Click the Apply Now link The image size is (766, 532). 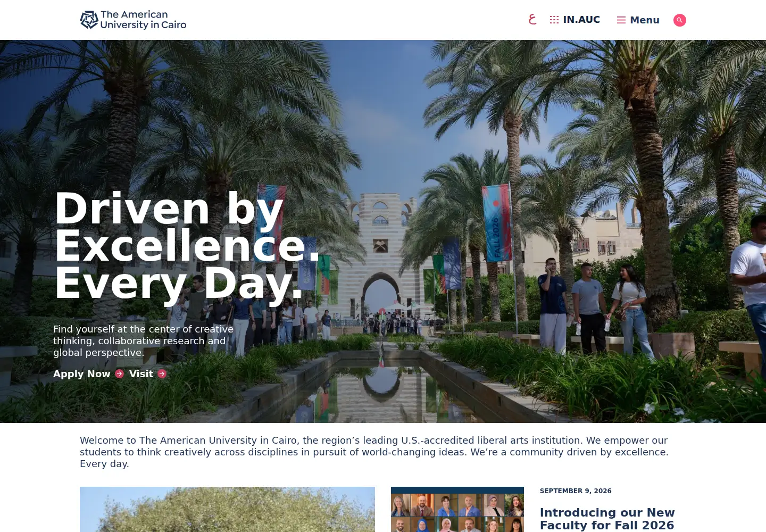click(82, 374)
